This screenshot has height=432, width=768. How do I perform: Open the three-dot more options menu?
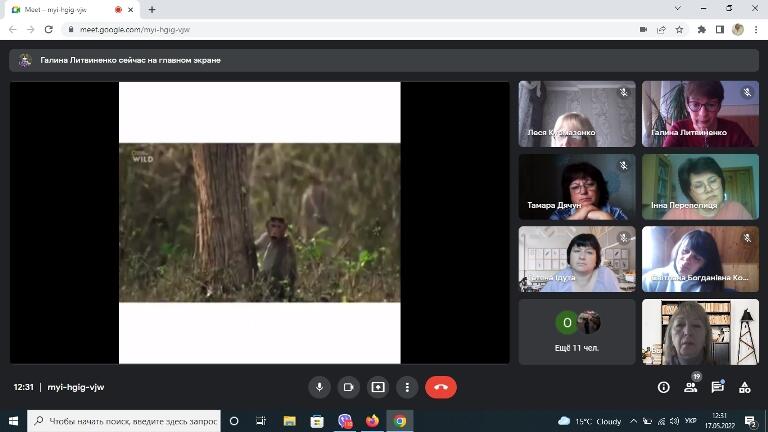coord(407,387)
